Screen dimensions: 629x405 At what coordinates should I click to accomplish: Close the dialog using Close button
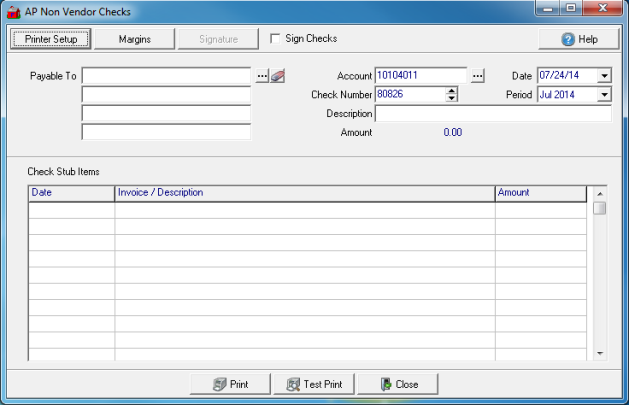[x=397, y=384]
